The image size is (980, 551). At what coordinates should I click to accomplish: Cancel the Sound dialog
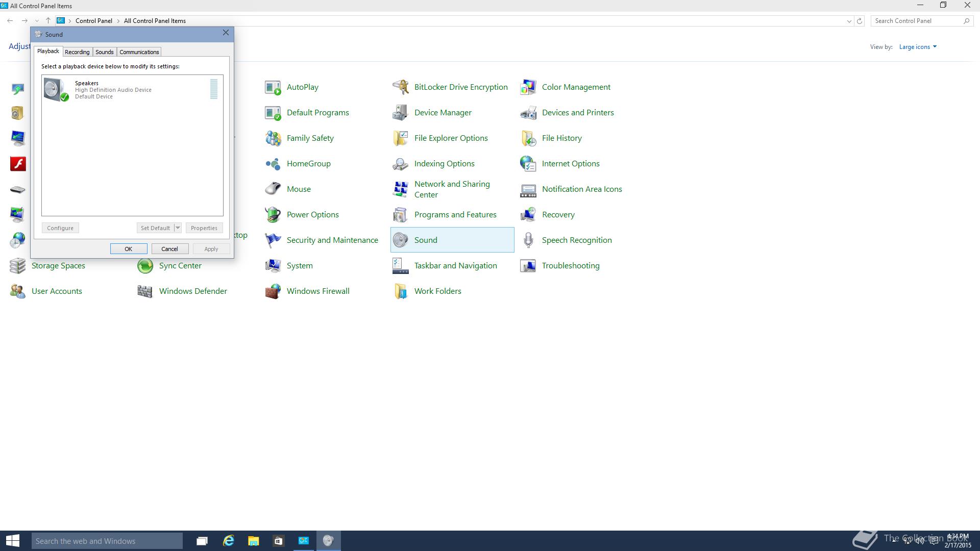coord(170,249)
